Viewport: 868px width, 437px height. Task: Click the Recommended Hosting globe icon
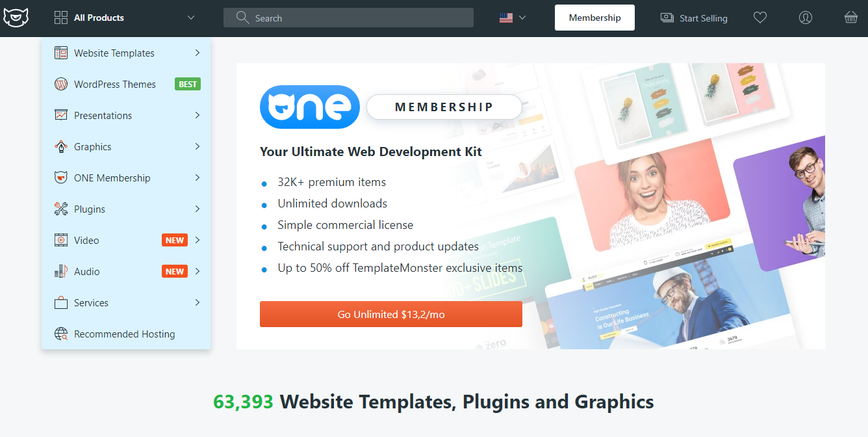61,334
